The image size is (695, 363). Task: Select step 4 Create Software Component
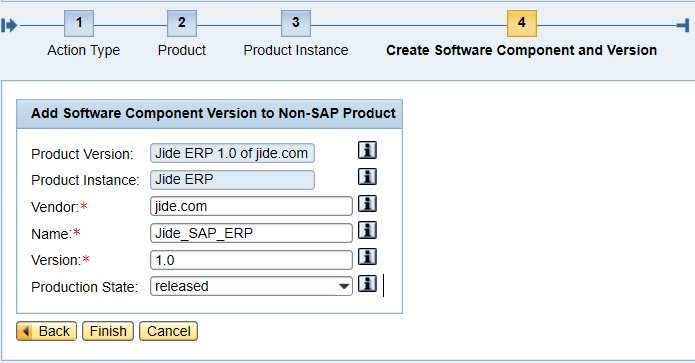(x=522, y=23)
